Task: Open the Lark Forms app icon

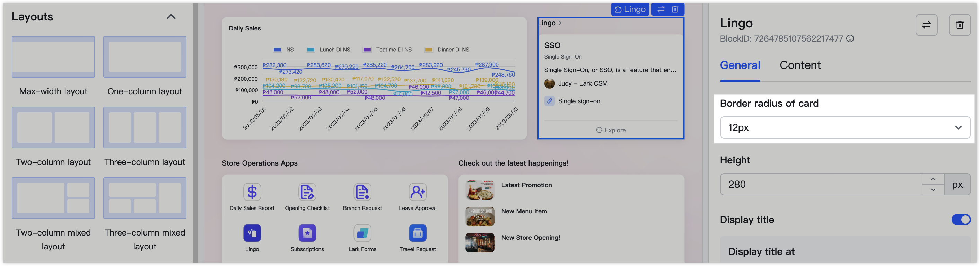Action: (362, 233)
